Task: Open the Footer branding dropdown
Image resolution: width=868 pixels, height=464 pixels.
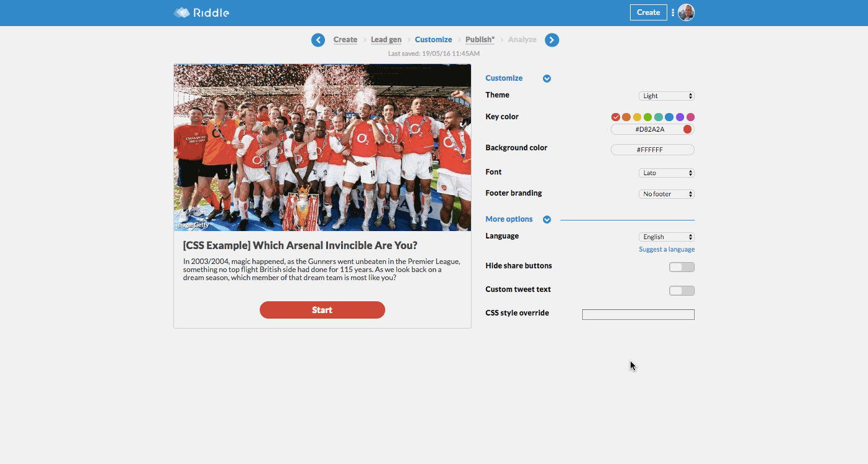Action: pyautogui.click(x=667, y=194)
